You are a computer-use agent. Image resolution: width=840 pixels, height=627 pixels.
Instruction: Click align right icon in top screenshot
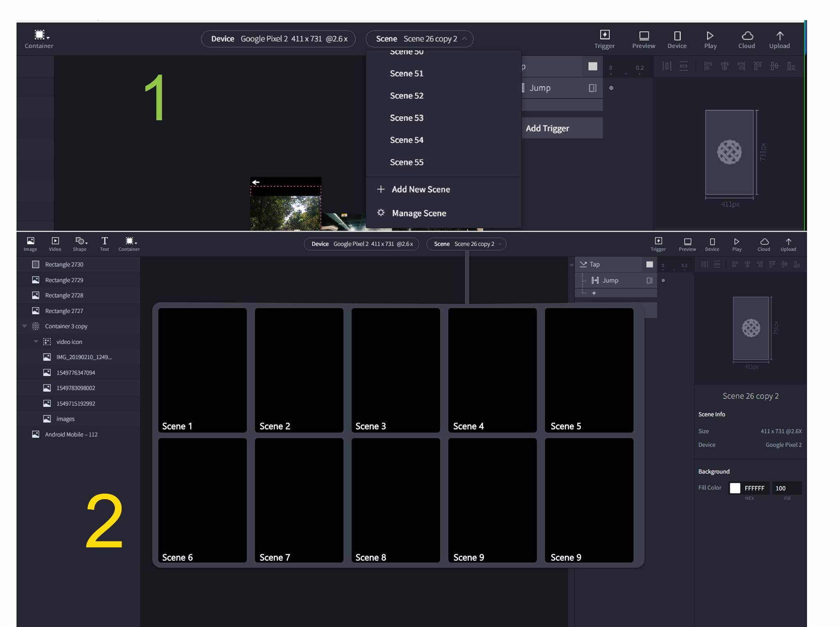[x=741, y=66]
